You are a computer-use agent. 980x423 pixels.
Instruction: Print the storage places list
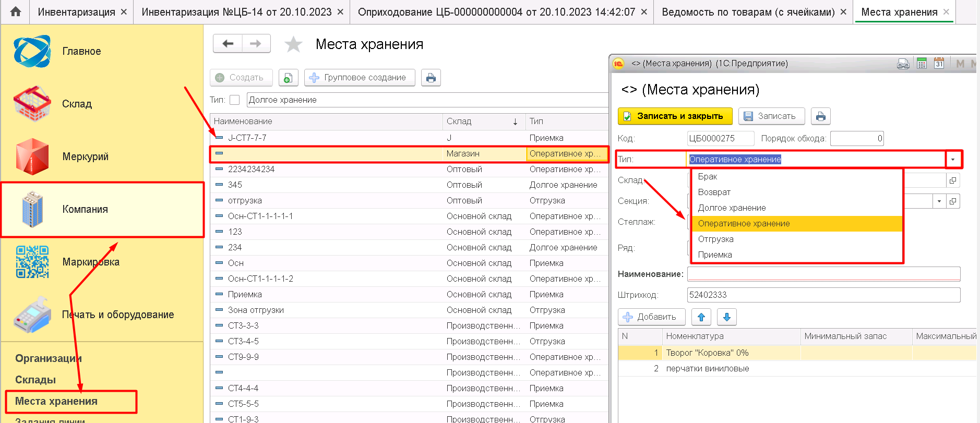tap(431, 78)
